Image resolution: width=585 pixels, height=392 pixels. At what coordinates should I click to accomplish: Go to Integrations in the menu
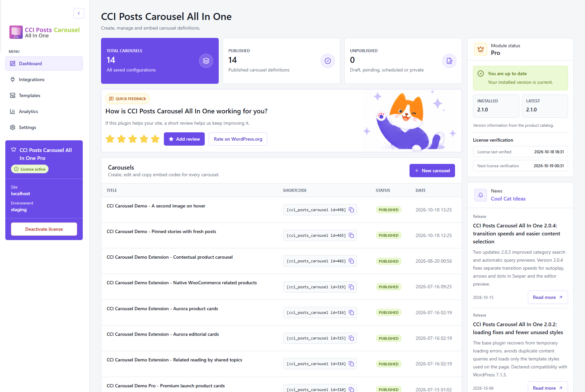pyautogui.click(x=44, y=79)
